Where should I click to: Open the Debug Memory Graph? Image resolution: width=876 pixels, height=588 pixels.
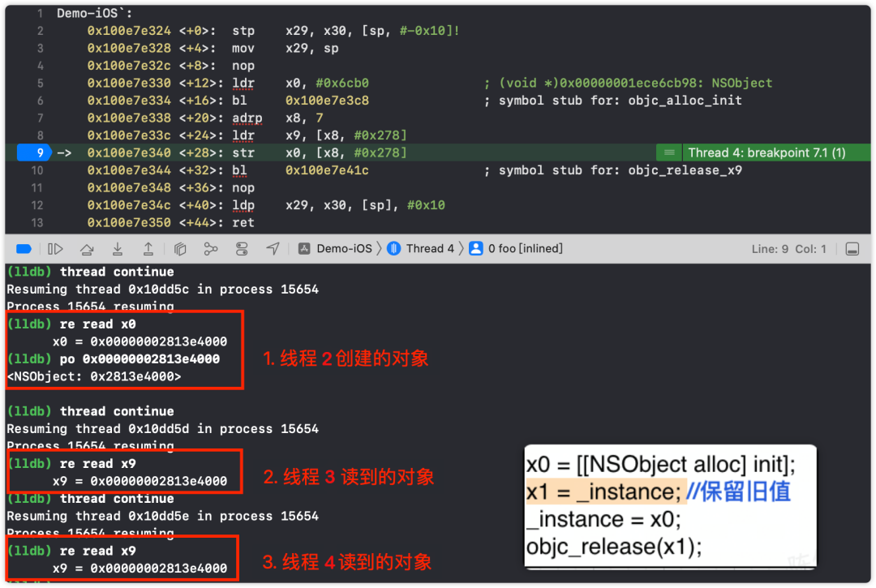(211, 249)
